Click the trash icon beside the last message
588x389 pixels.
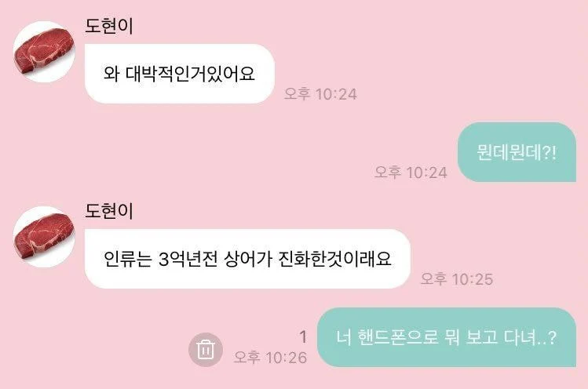206,349
